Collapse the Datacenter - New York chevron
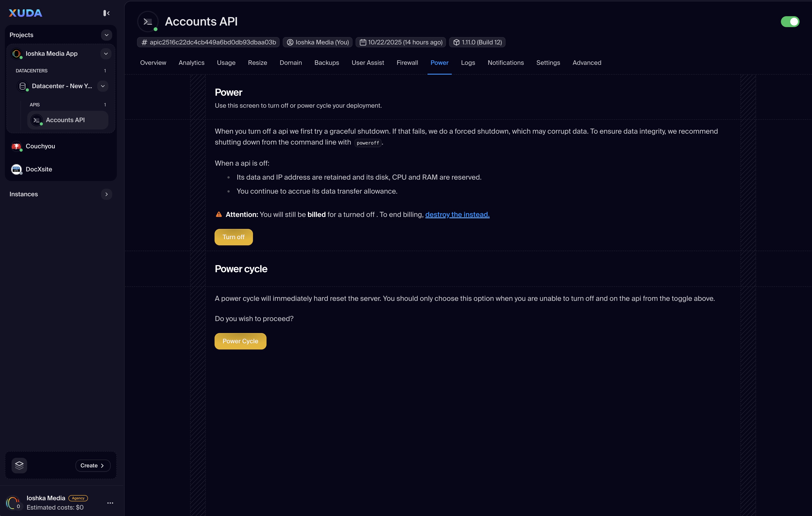Screen dimensions: 812x516 pos(103,86)
